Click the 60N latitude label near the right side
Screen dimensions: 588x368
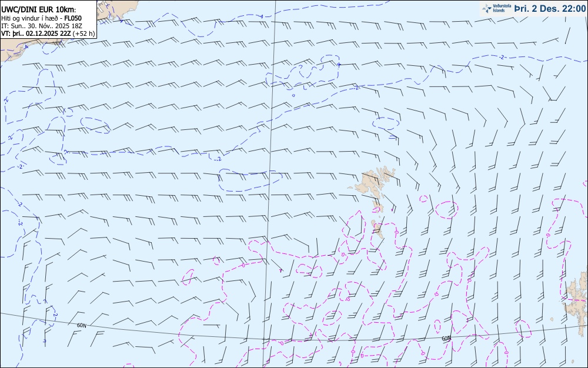point(446,339)
